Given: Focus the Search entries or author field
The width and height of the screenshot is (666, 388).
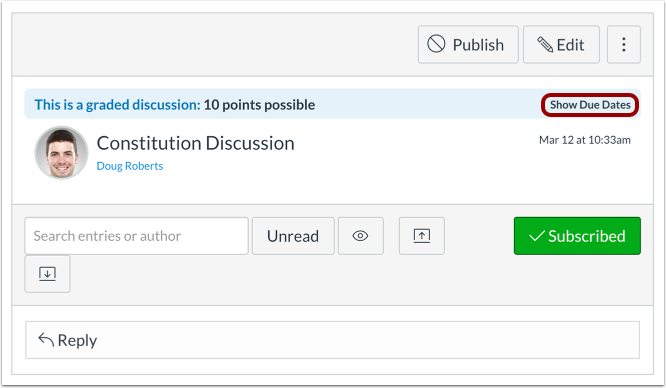Looking at the screenshot, I should pyautogui.click(x=136, y=236).
